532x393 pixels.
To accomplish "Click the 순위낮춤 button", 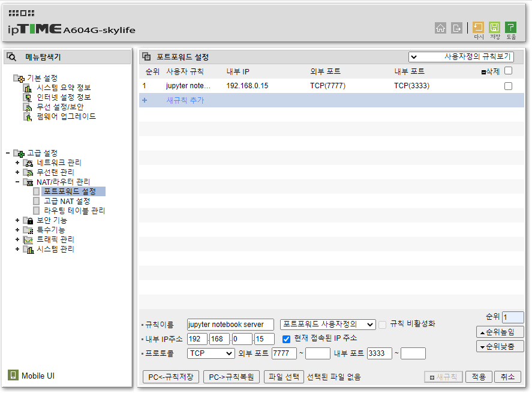I will (500, 347).
